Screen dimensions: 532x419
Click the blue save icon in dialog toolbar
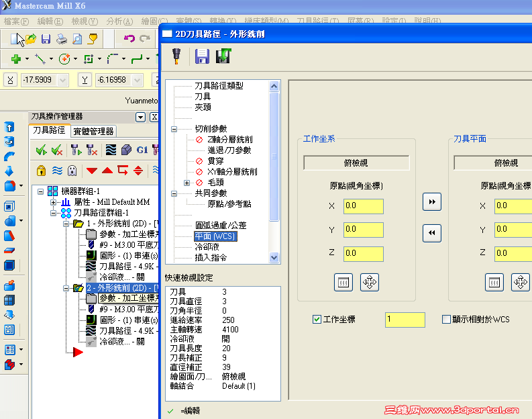(x=202, y=56)
